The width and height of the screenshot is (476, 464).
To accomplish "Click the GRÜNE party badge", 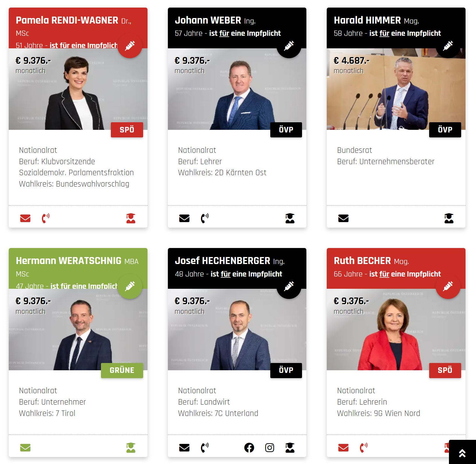I will coord(122,370).
